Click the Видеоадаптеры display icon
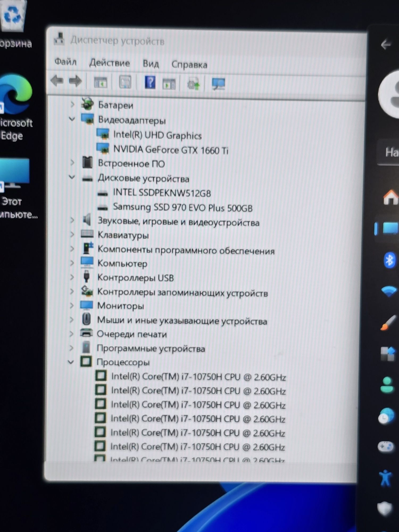The height and width of the screenshot is (532, 399). coord(88,119)
